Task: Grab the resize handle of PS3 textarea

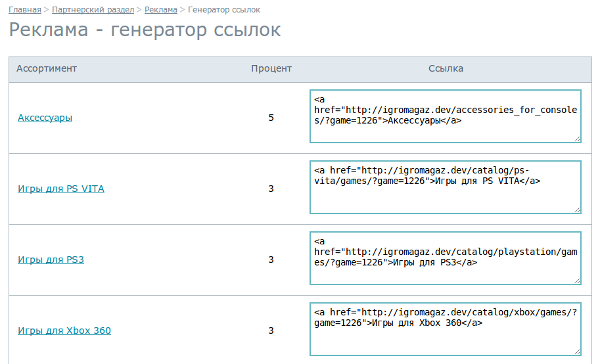Action: 577,281
